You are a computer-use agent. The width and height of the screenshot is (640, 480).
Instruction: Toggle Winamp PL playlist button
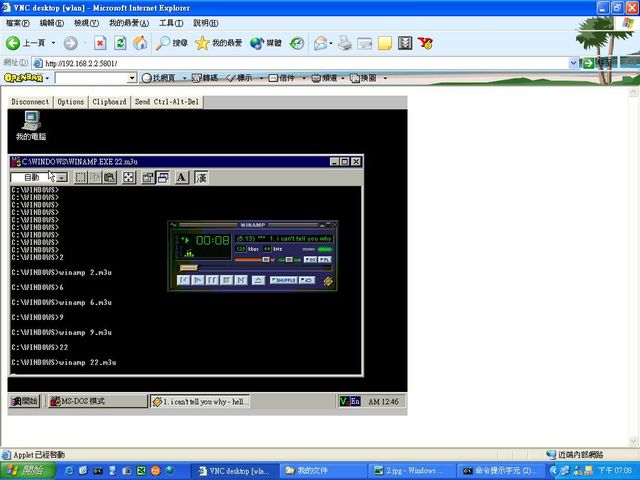(x=325, y=260)
